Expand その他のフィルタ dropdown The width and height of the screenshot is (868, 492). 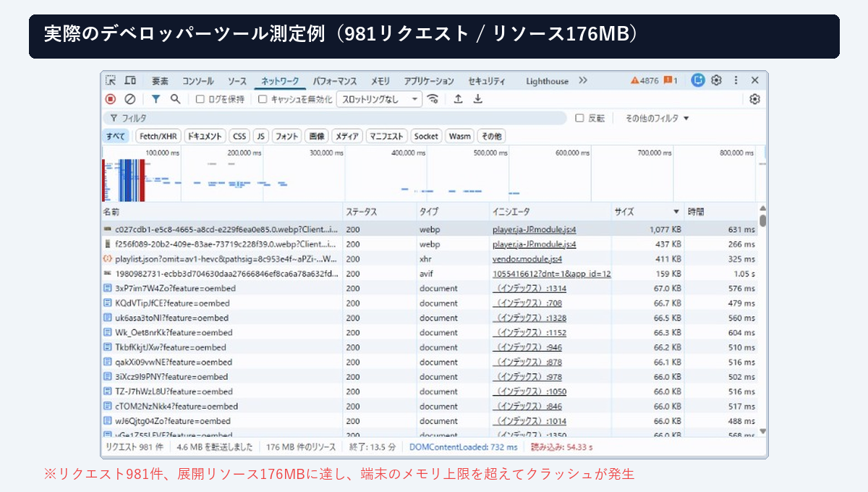pyautogui.click(x=657, y=118)
